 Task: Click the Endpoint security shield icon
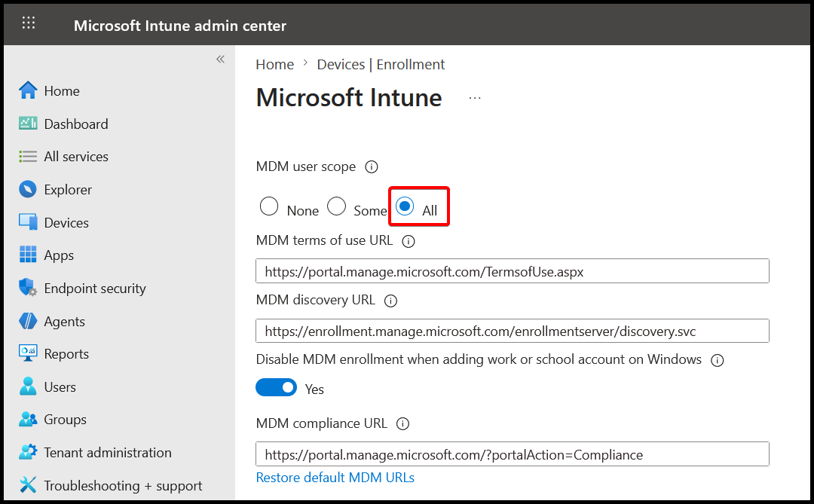[28, 288]
